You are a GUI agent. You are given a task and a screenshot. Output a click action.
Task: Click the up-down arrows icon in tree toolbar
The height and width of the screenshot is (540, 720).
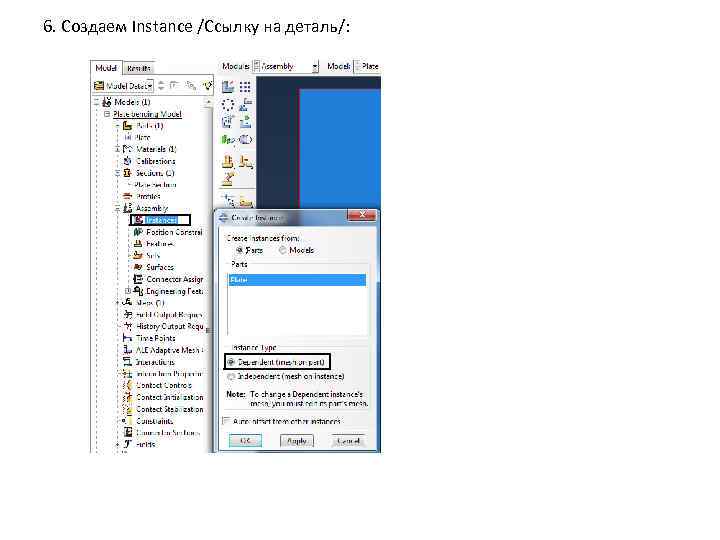tap(161, 85)
